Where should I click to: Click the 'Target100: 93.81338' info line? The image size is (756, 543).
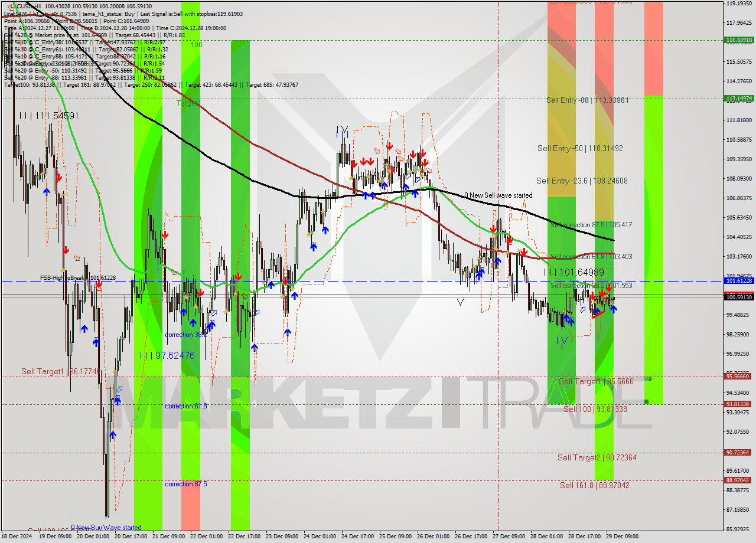29,85
